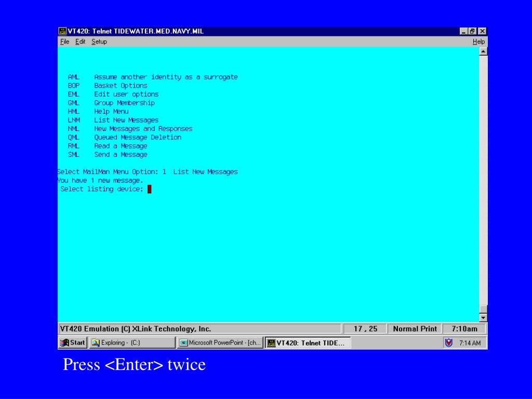Click 'VT420 Emulation (C) XLink Technology' status text
Screen dimensions: 532x399
[136, 329]
